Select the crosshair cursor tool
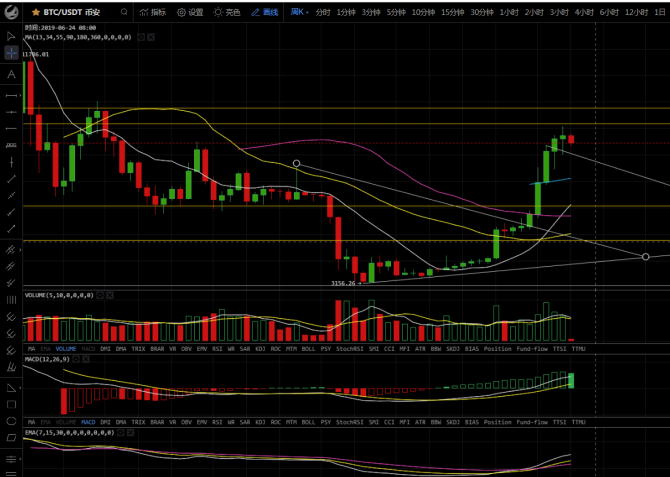This screenshot has width=670, height=477. tap(11, 53)
